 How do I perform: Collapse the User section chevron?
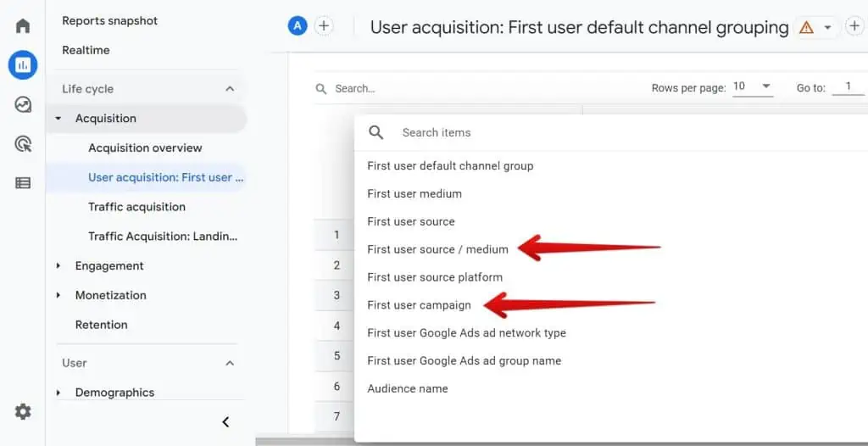[231, 363]
